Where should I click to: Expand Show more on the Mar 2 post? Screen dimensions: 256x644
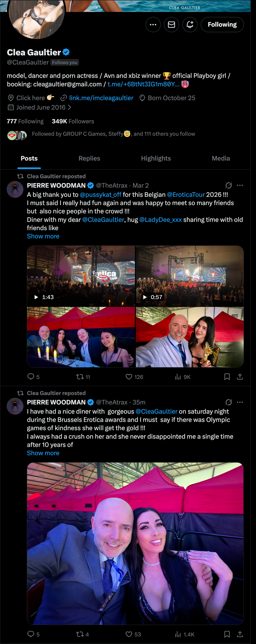43,236
